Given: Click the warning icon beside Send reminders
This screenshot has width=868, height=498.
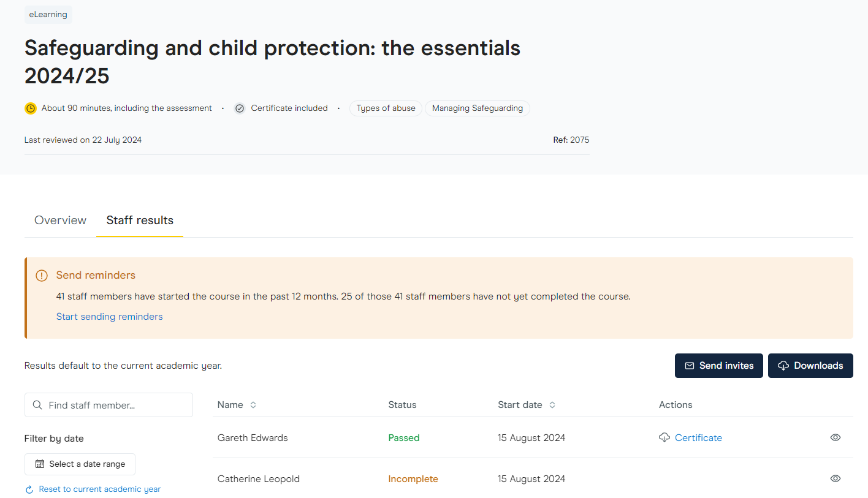Looking at the screenshot, I should coord(42,276).
